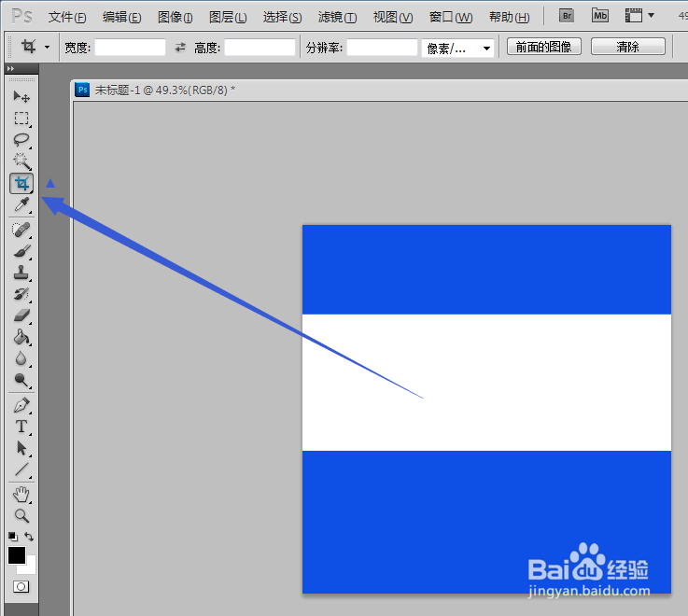Click the 高度 input field

point(260,48)
